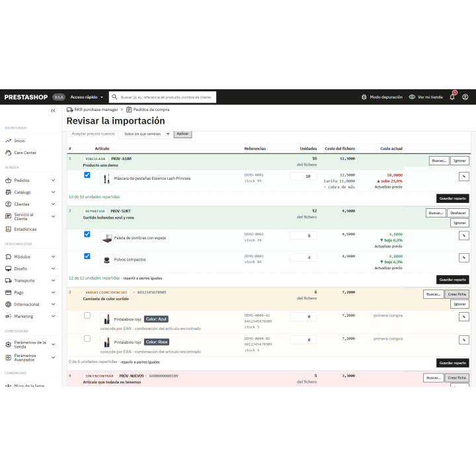The image size is (476, 476).
Task: Click the Módulos puzzle icon
Action: [8, 257]
